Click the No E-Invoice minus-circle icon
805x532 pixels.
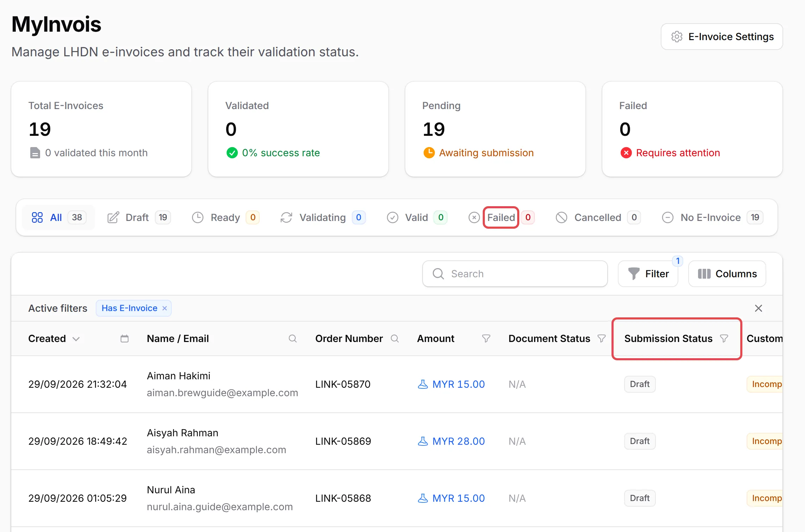click(668, 217)
